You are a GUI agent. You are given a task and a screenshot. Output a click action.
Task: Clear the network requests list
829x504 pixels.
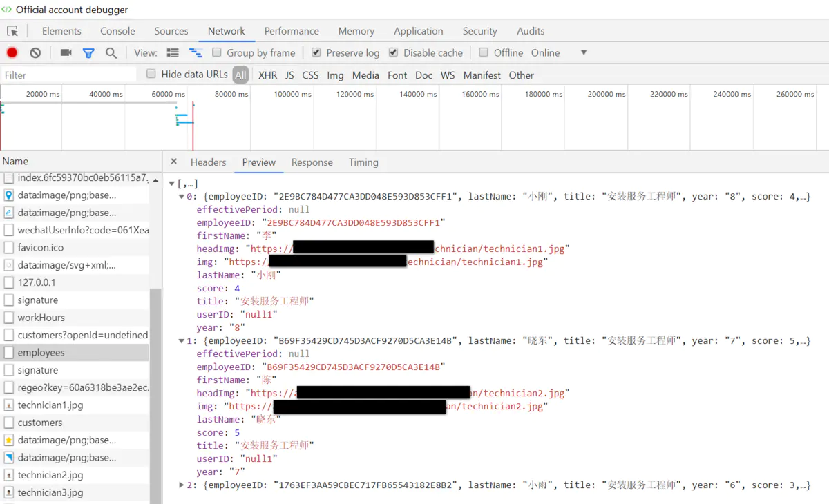35,52
